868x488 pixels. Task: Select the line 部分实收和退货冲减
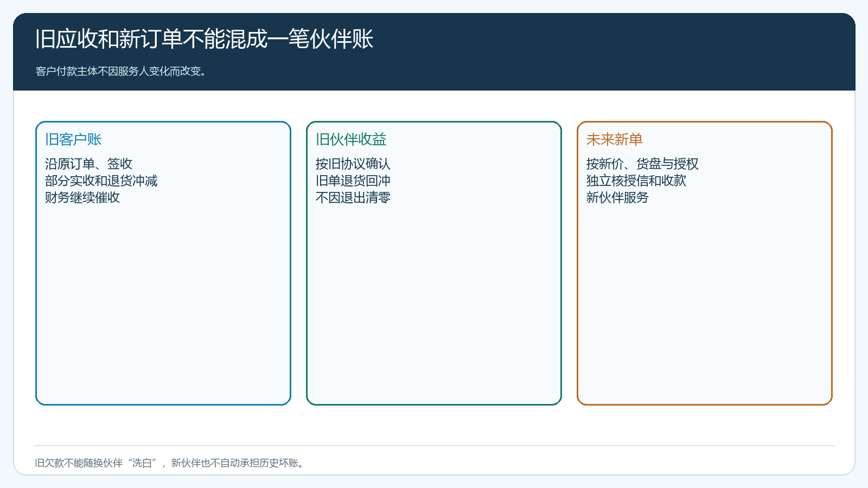pos(101,181)
